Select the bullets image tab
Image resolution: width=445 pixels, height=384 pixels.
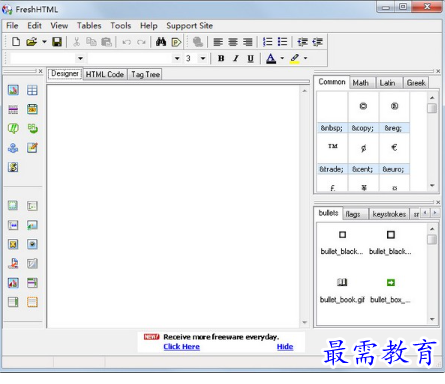click(x=328, y=213)
